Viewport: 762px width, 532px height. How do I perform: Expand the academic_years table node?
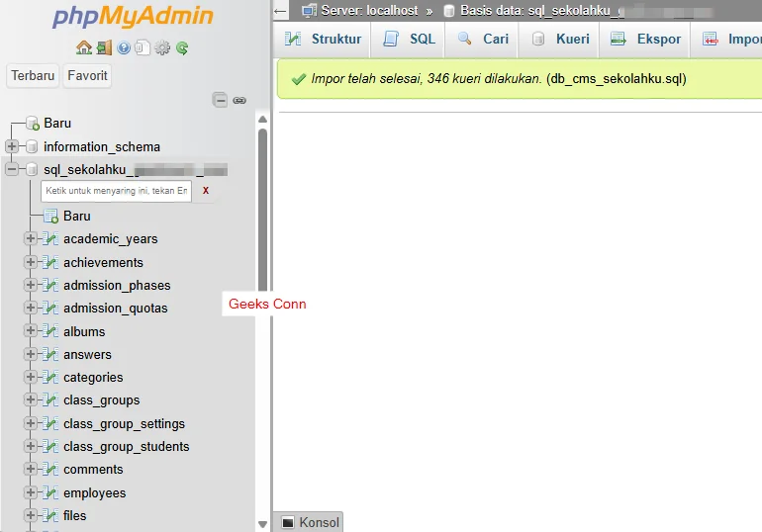click(30, 238)
